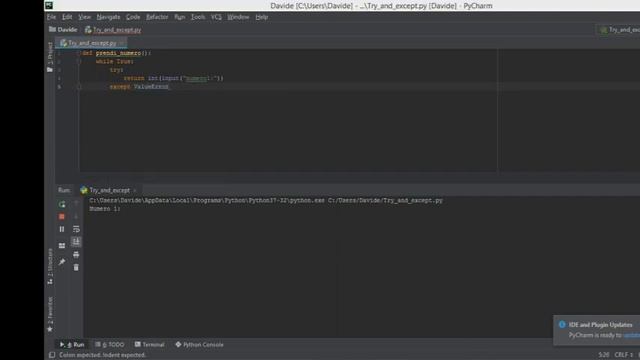Open the Python Console tool window tab

click(x=199, y=345)
